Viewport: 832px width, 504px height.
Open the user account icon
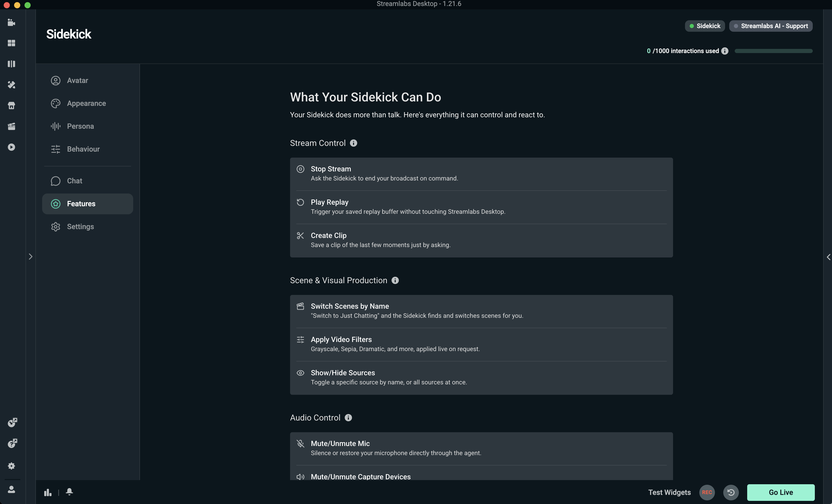(11, 489)
